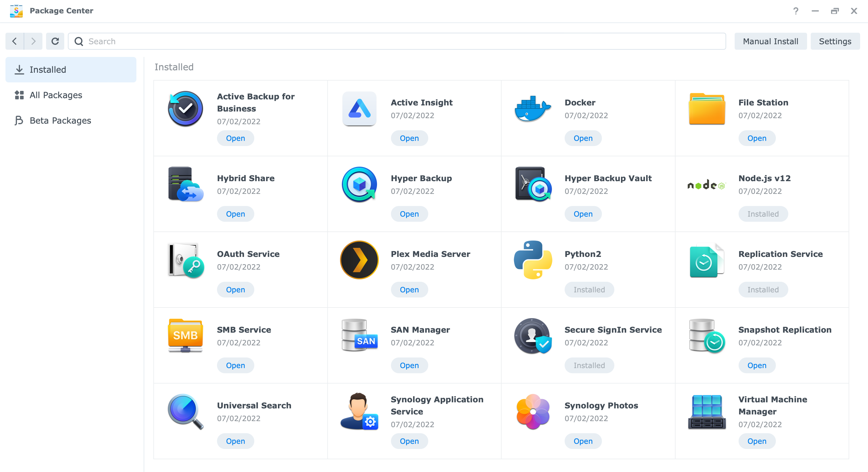Viewport: 868px width, 472px height.
Task: Switch to All Packages
Action: point(71,95)
